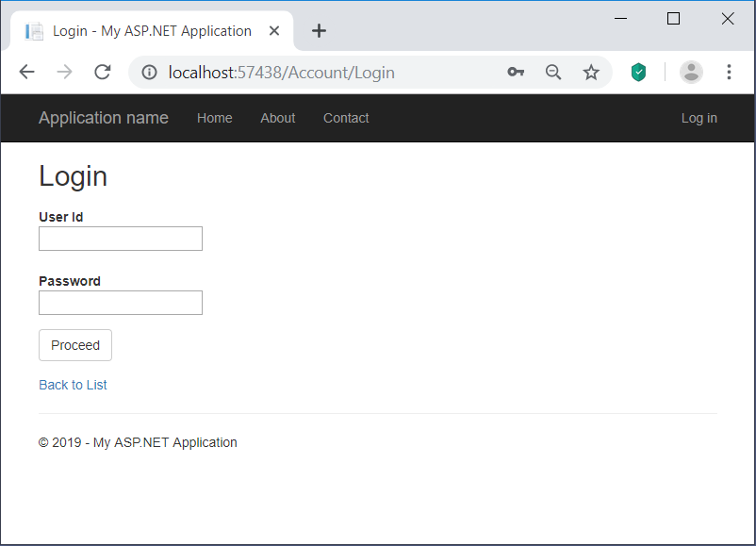
Task: Go to the Contact page
Action: click(345, 118)
